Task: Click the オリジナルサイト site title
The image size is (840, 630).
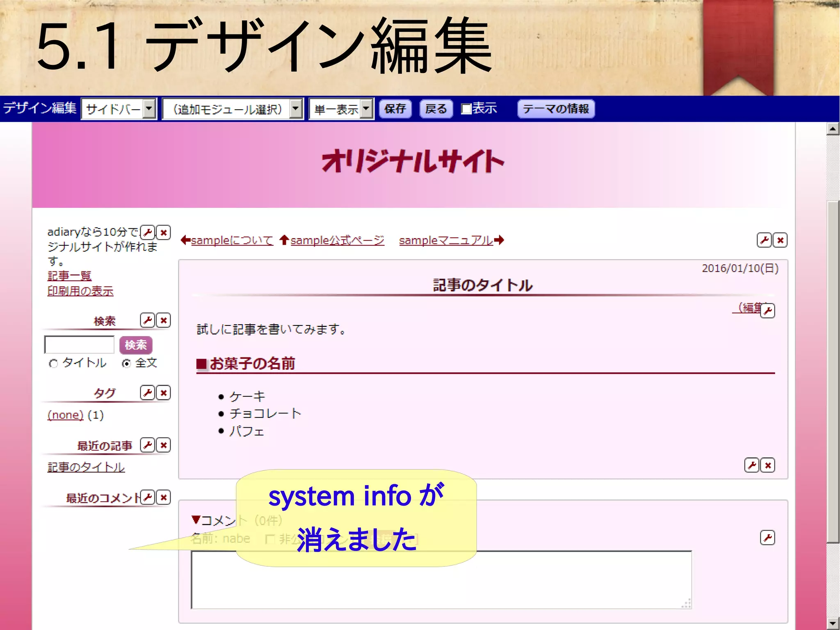Action: click(413, 161)
